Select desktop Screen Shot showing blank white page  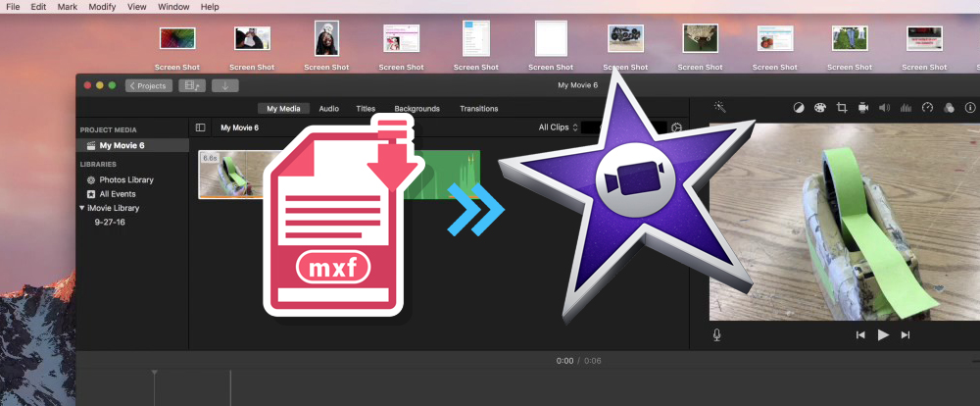click(551, 38)
